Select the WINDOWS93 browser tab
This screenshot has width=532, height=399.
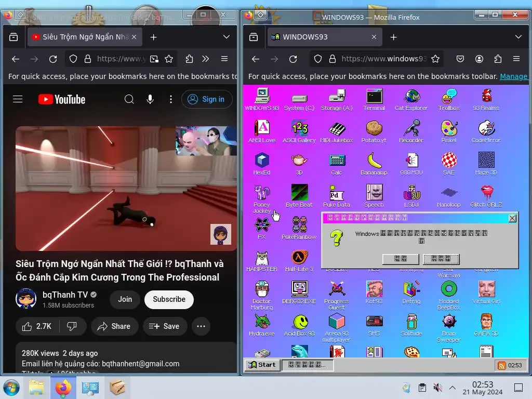pos(325,37)
